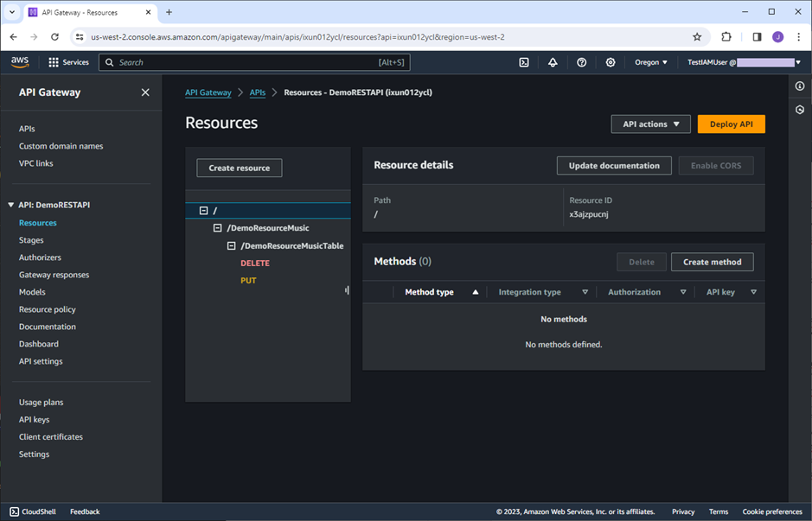Open CloudShell from top navigation icon
812x521 pixels.
click(524, 62)
